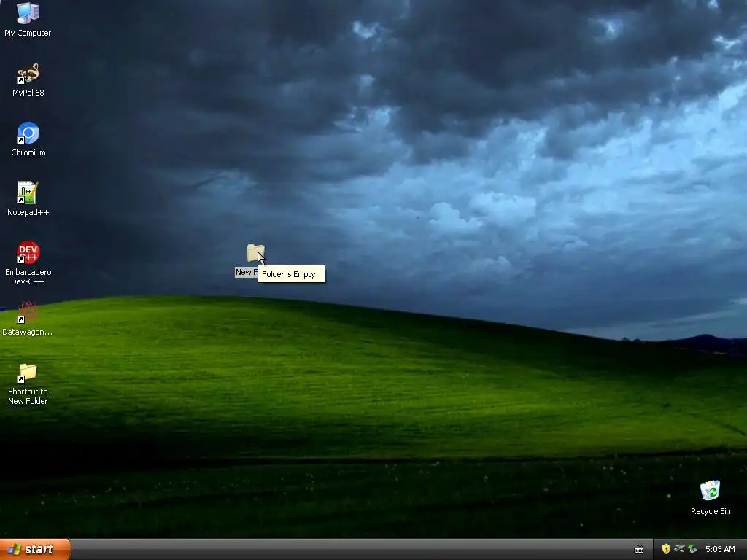Click the network connection tray icon
Viewport: 747px width, 560px height.
(x=679, y=549)
